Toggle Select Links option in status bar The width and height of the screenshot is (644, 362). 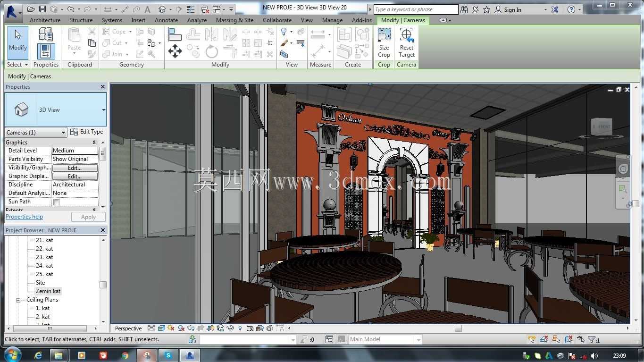coord(532,339)
